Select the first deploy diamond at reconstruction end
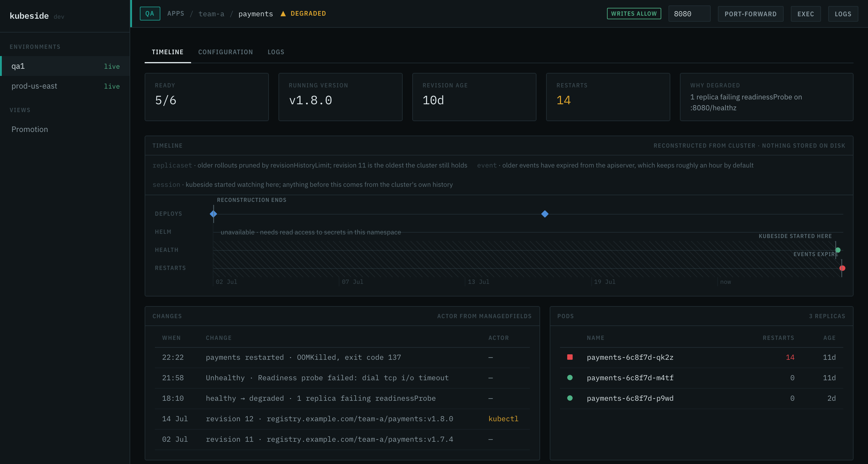This screenshot has width=868, height=464. tap(213, 214)
